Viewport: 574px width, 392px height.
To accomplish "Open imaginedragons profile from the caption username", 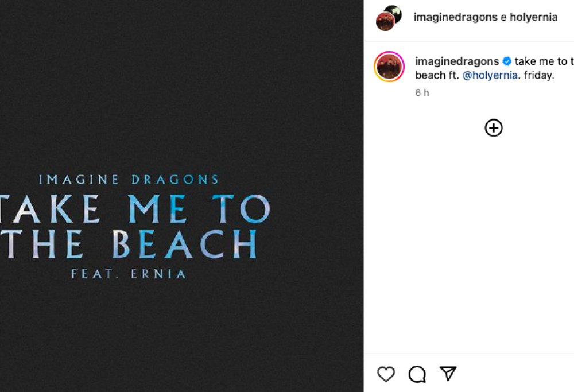I will tap(456, 61).
